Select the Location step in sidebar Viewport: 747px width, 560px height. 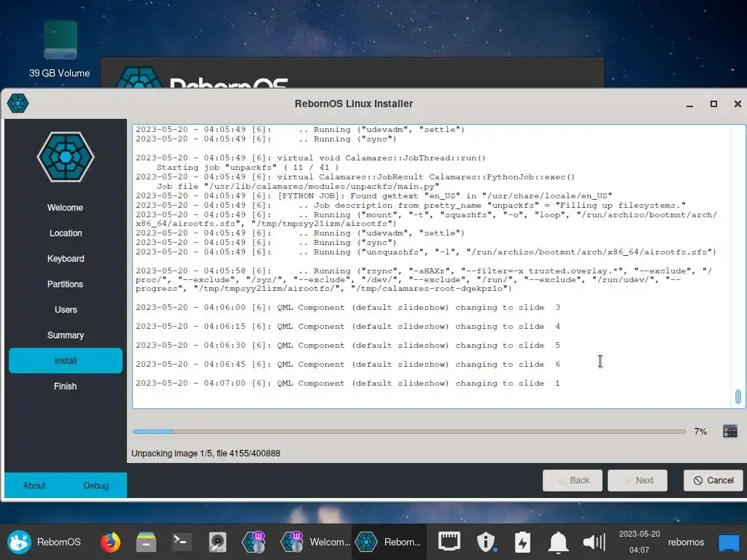65,233
